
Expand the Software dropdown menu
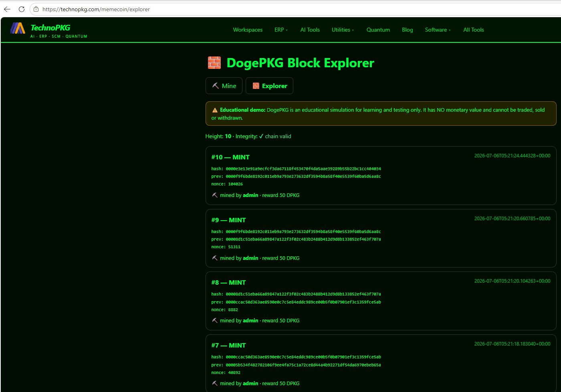[438, 30]
